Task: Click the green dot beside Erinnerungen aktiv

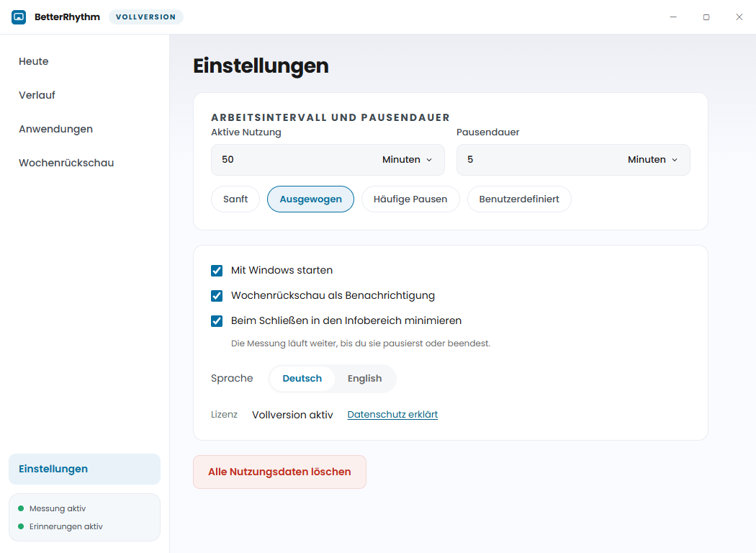Action: [x=21, y=526]
